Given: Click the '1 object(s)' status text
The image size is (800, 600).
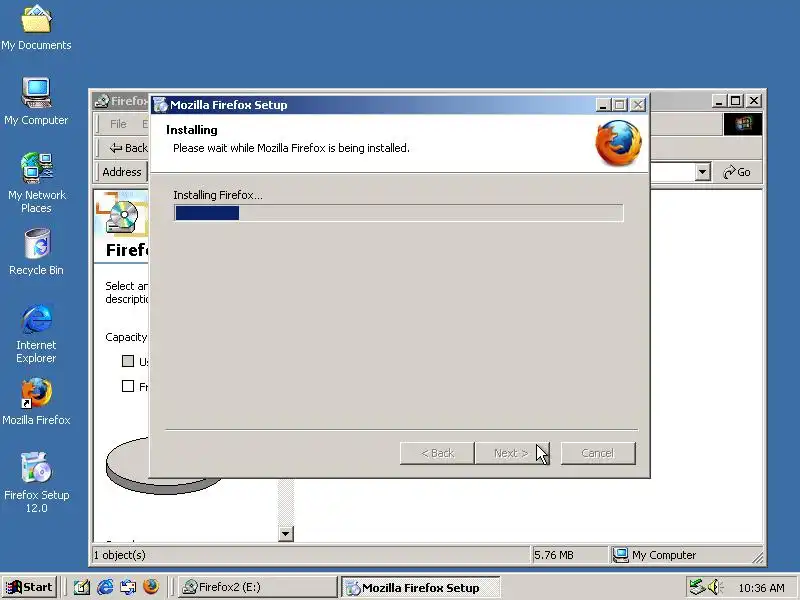Looking at the screenshot, I should pos(119,555).
